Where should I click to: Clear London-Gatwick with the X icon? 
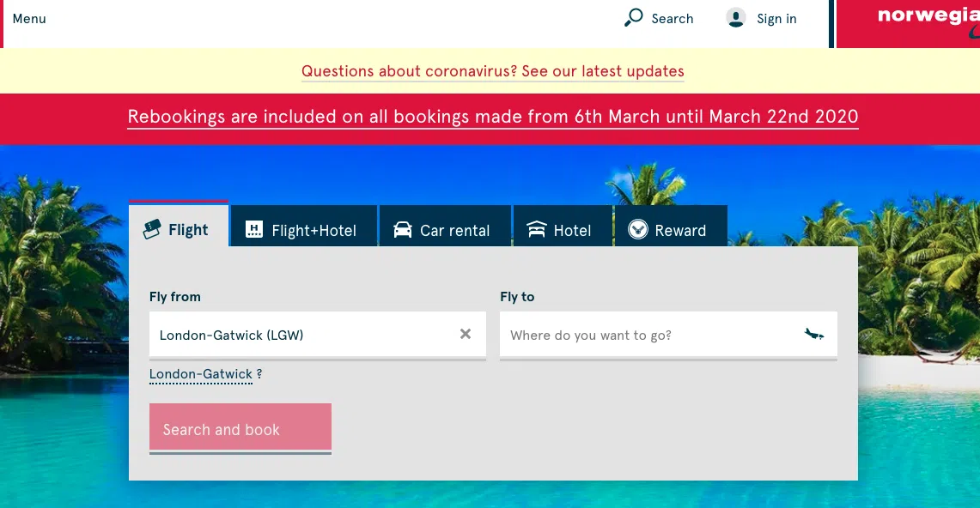point(466,334)
